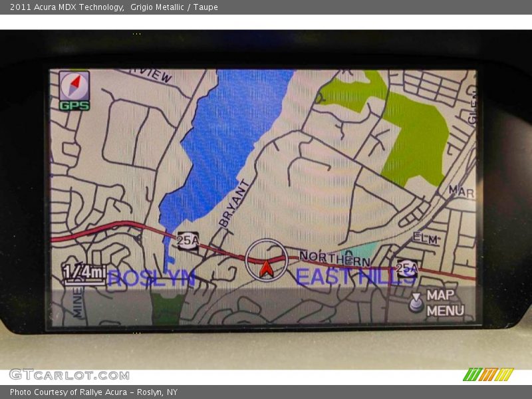Tap the BRYANT street label
This screenshot has height=399, width=532.
(x=235, y=203)
